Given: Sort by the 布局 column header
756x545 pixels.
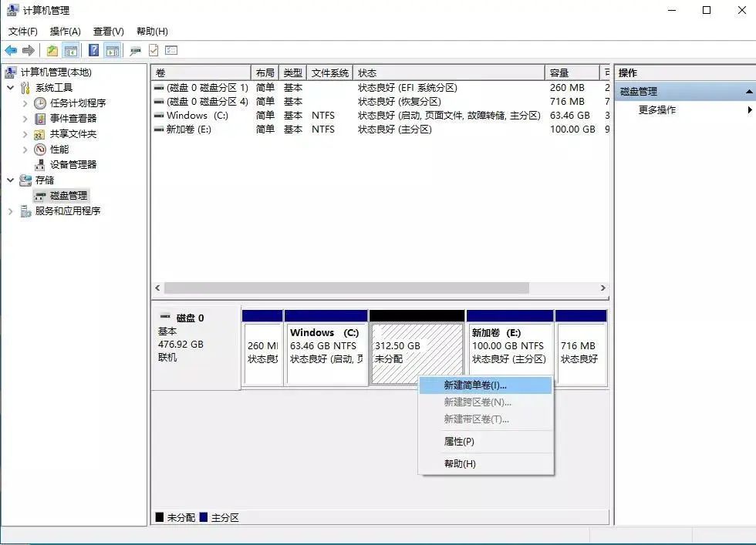Looking at the screenshot, I should [265, 72].
